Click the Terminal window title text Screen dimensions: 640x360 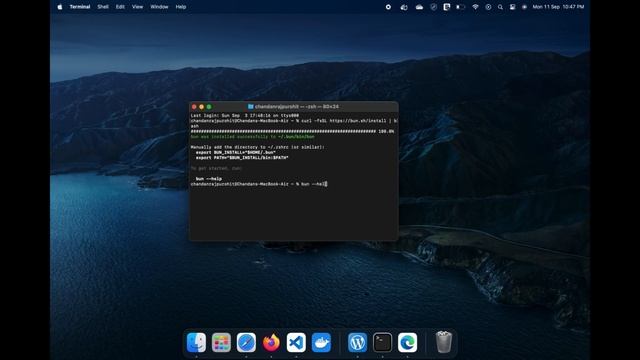(x=297, y=107)
